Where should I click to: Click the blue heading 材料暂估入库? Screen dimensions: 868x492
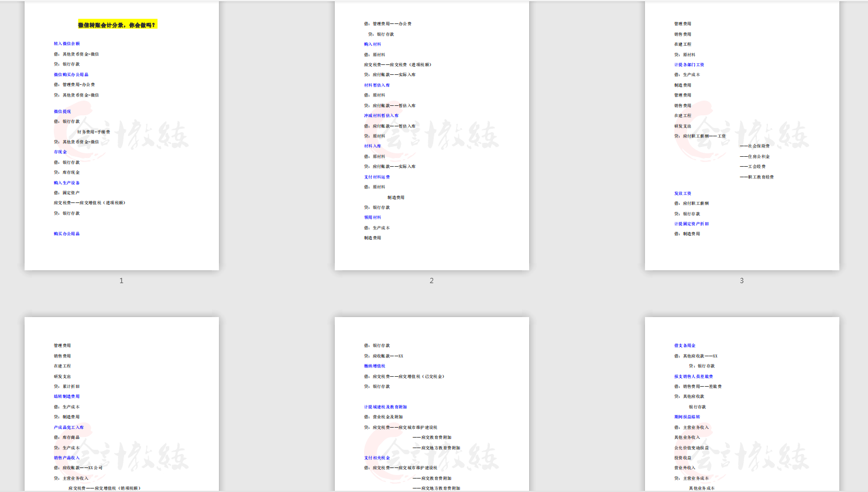(377, 85)
